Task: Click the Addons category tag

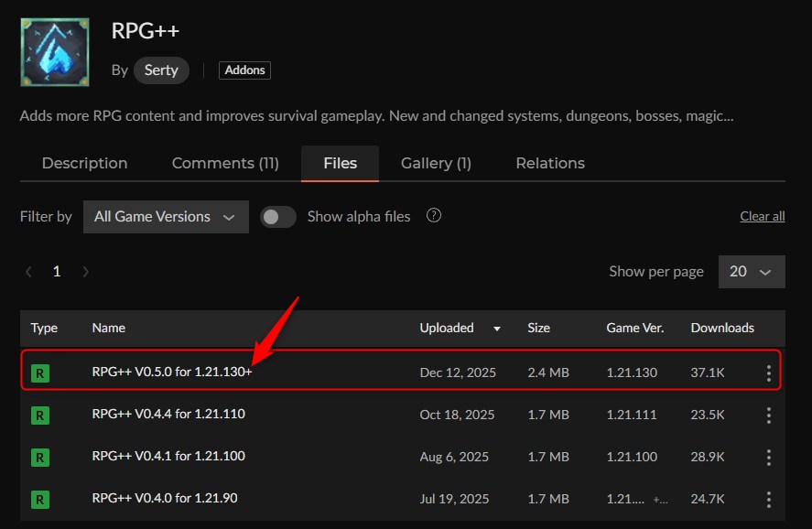Action: tap(244, 70)
